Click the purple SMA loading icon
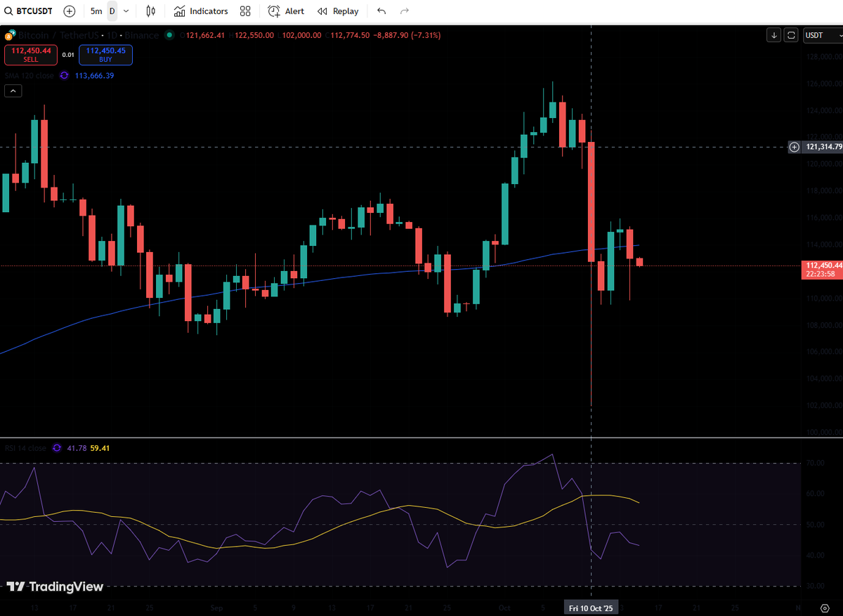The image size is (843, 616). pyautogui.click(x=65, y=75)
